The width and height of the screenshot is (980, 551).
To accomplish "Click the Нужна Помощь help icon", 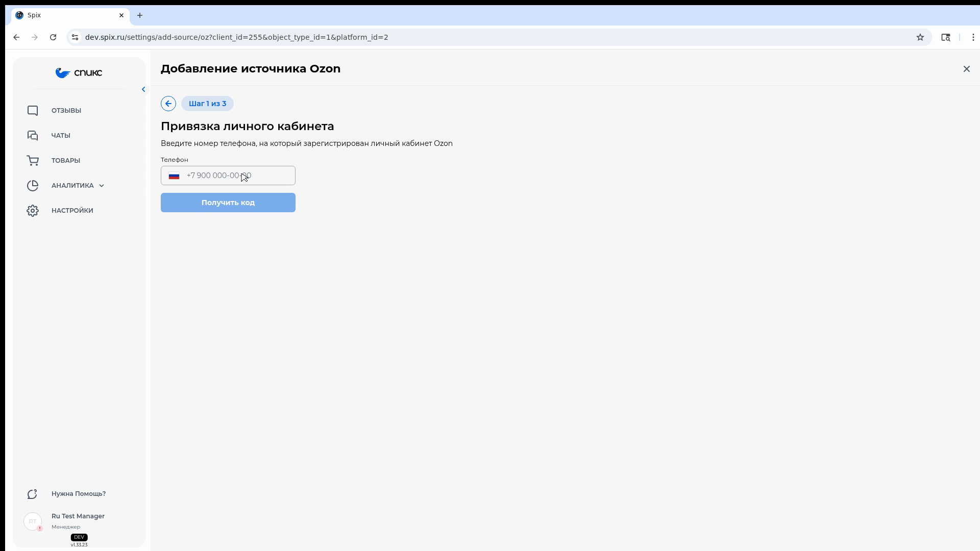I will pos(33,494).
